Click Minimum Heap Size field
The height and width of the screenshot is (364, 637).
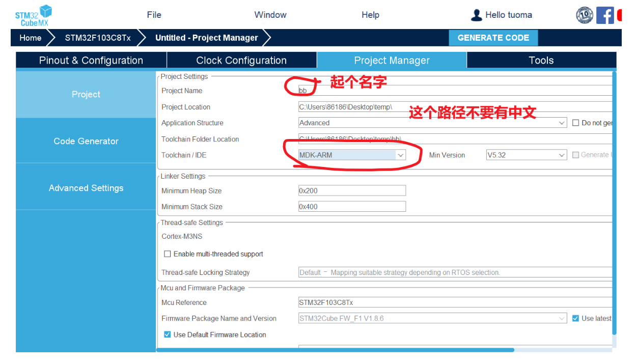pos(352,191)
